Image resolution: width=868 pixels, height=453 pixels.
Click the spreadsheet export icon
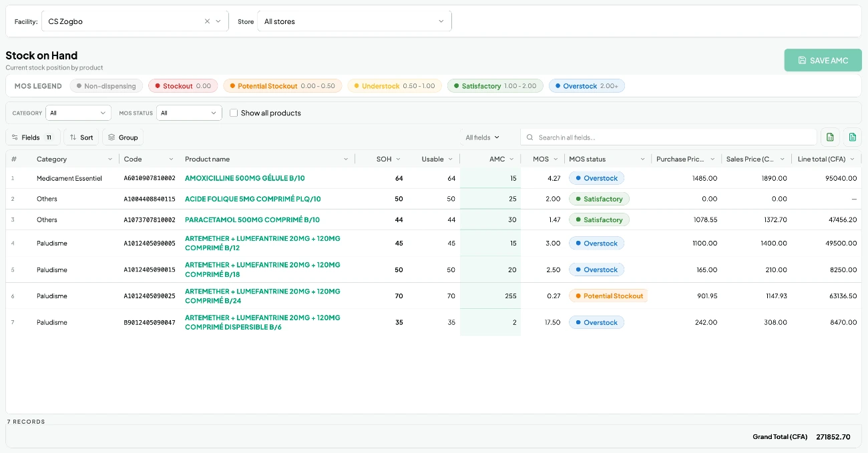[830, 137]
